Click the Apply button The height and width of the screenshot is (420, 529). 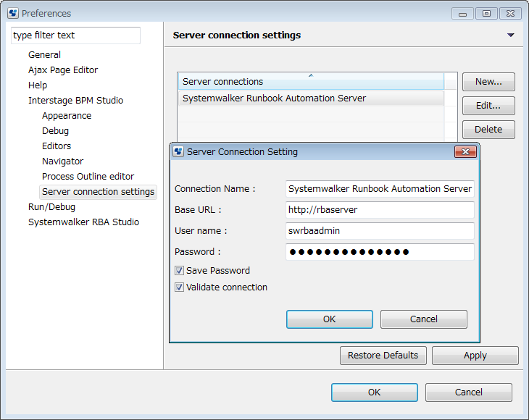coord(475,356)
